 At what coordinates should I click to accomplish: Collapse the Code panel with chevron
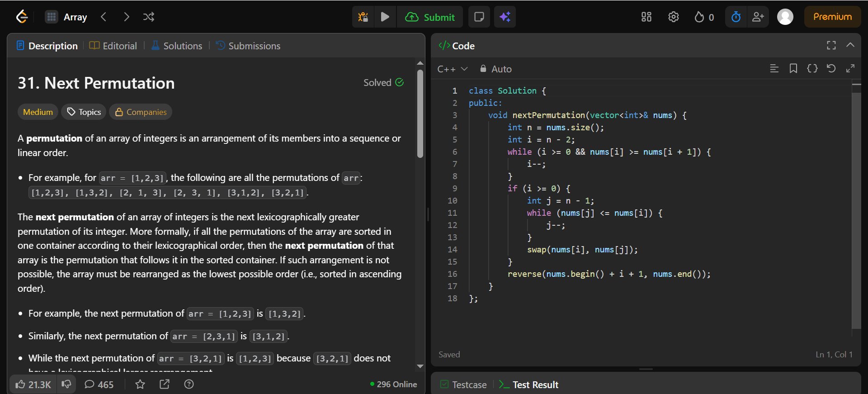[850, 45]
